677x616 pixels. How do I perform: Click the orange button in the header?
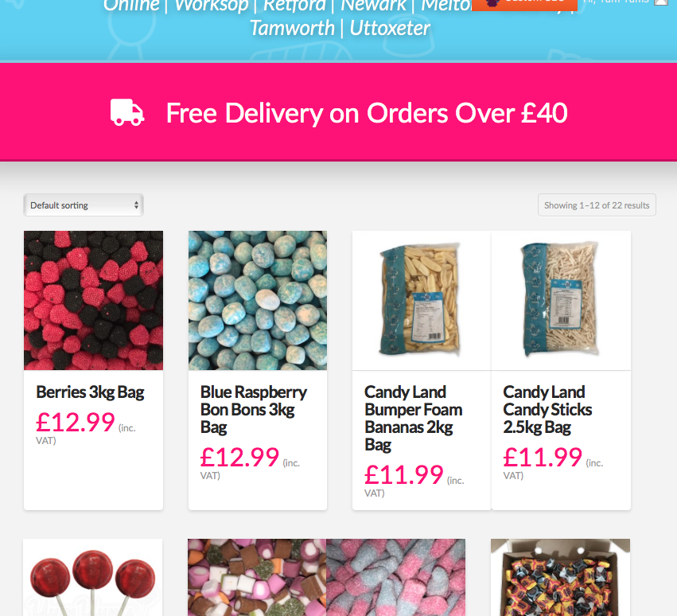524,4
